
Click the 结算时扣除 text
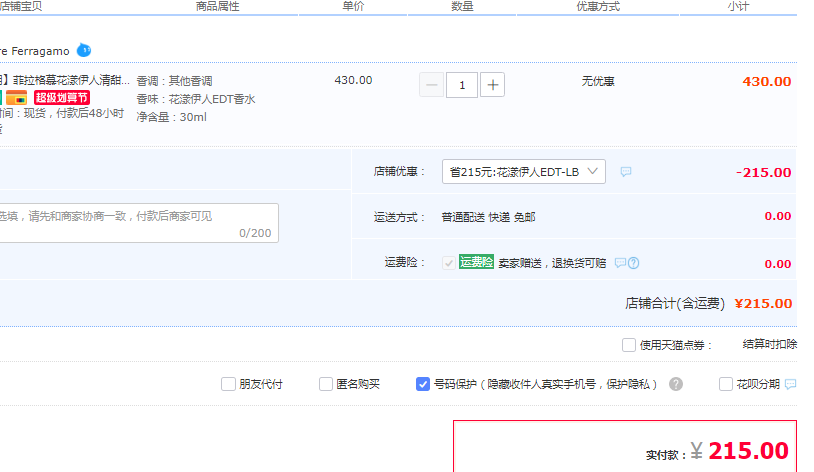tap(770, 344)
